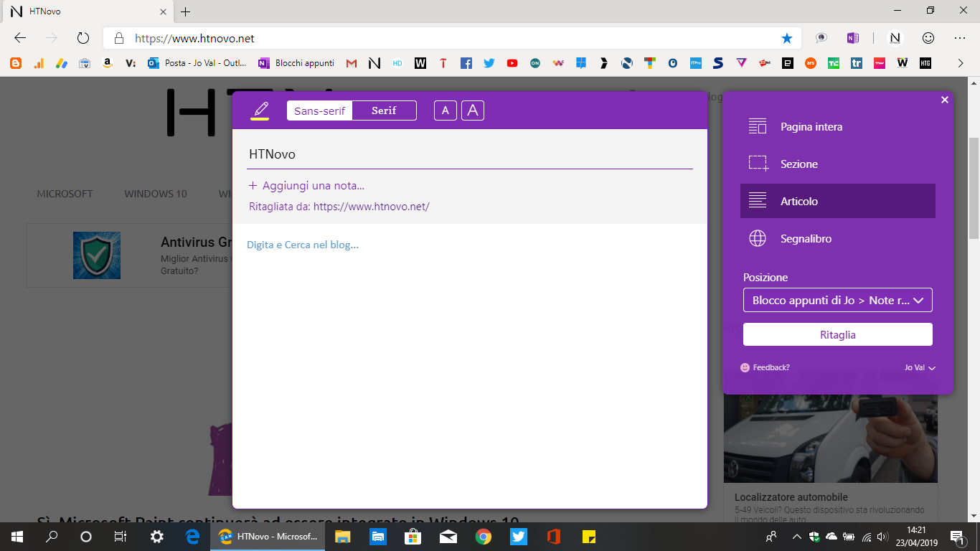This screenshot has height=551, width=980.
Task: Switch preview font to Sans-serif
Action: coord(319,110)
